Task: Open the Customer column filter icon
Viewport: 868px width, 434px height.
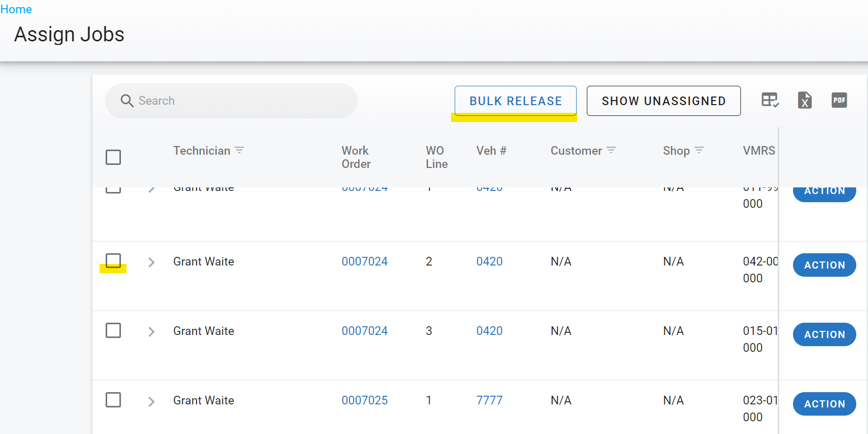Action: (x=611, y=150)
